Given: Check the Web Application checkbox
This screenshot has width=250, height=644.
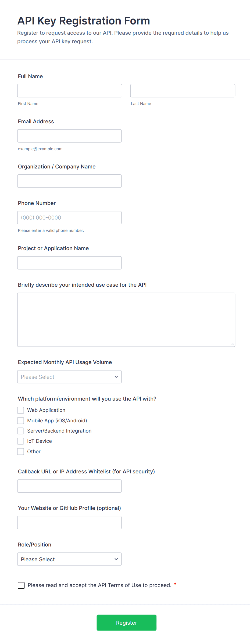Looking at the screenshot, I should point(21,410).
